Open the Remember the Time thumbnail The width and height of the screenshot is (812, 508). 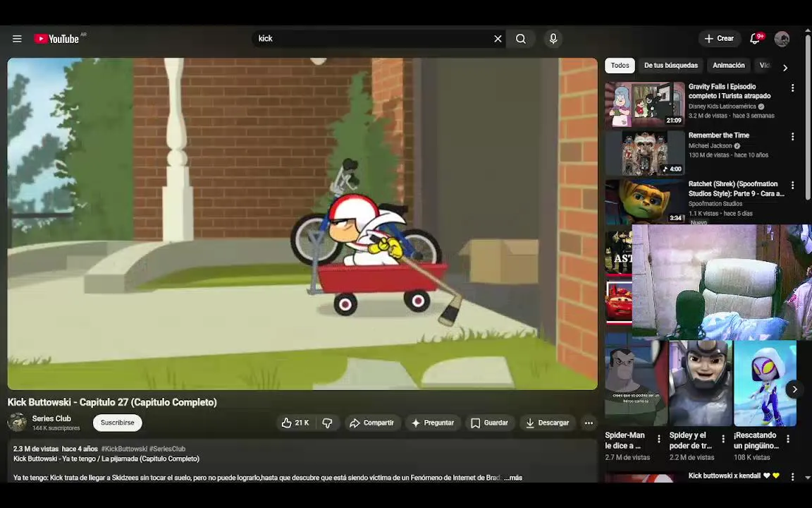pos(645,153)
